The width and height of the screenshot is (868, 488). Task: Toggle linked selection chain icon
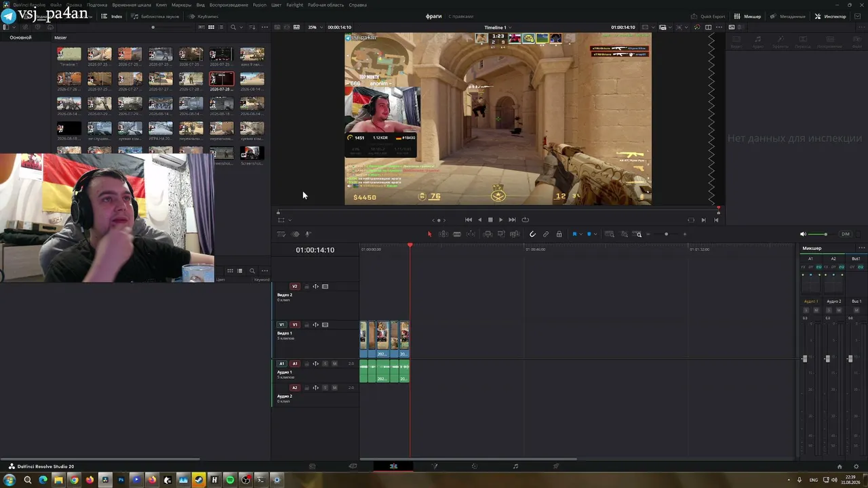click(x=546, y=235)
